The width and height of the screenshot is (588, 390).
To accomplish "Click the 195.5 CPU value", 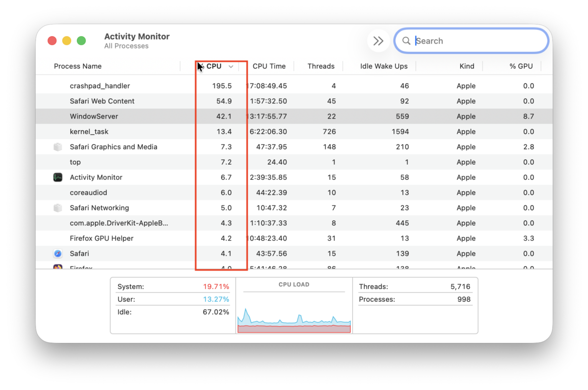I will point(222,86).
